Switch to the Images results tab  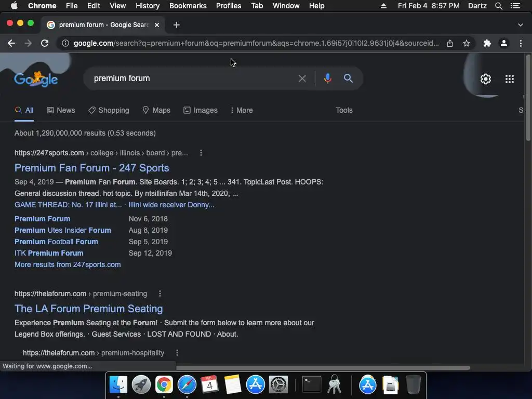[201, 110]
